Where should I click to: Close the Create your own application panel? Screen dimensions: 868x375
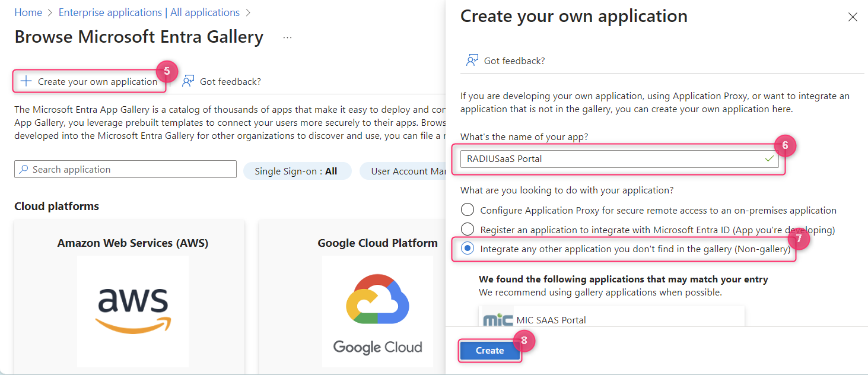(853, 17)
